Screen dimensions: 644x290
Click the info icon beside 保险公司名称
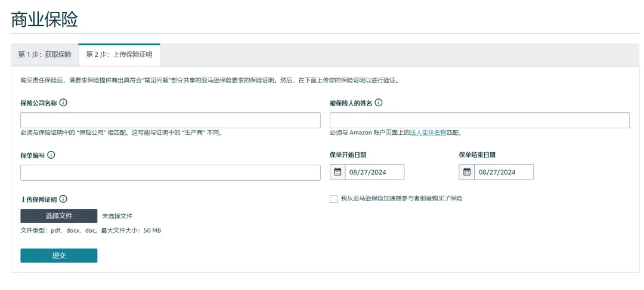(63, 103)
